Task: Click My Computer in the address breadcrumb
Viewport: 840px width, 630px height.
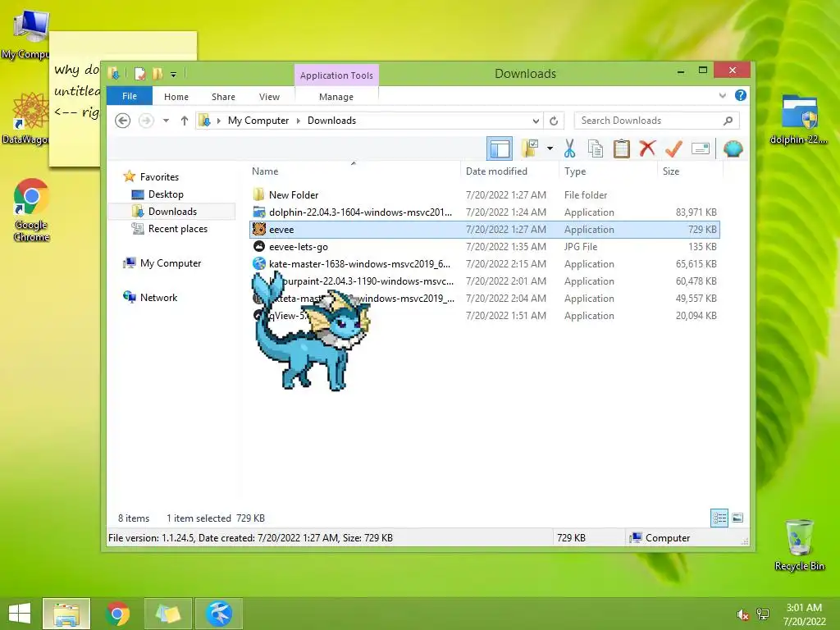Action: (258, 121)
